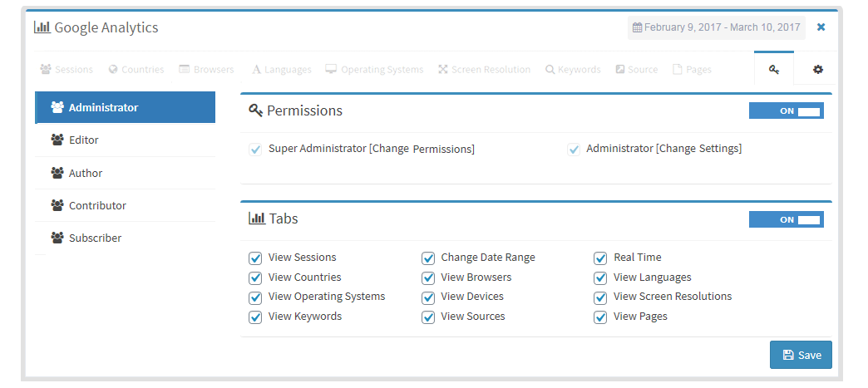Save the permission settings
The height and width of the screenshot is (388, 868).
(x=801, y=355)
